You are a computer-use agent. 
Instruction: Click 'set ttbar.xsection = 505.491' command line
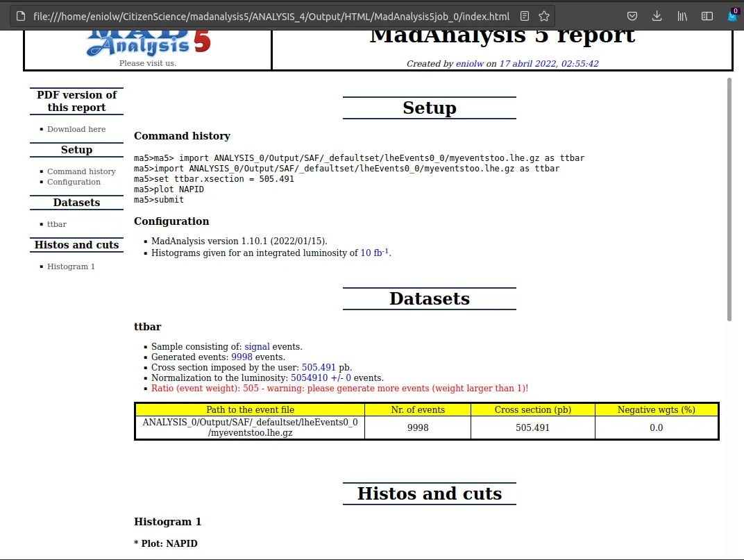click(x=214, y=179)
